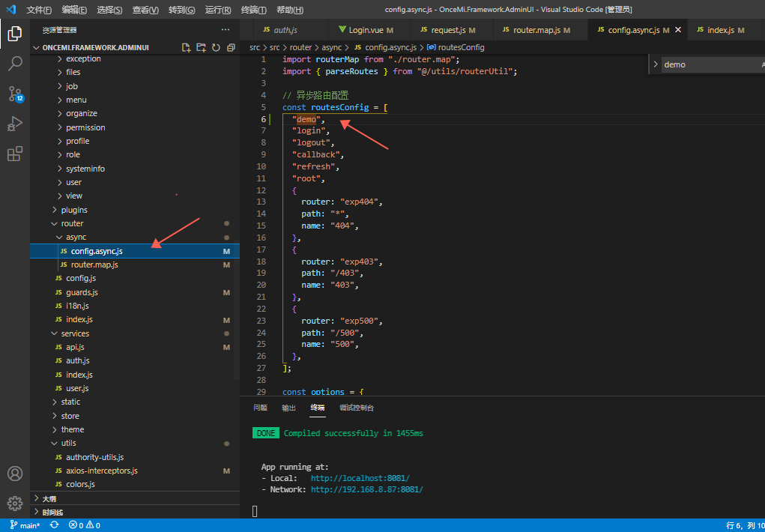Image resolution: width=765 pixels, height=532 pixels.
Task: Close the config.async.js tab
Action: click(677, 30)
